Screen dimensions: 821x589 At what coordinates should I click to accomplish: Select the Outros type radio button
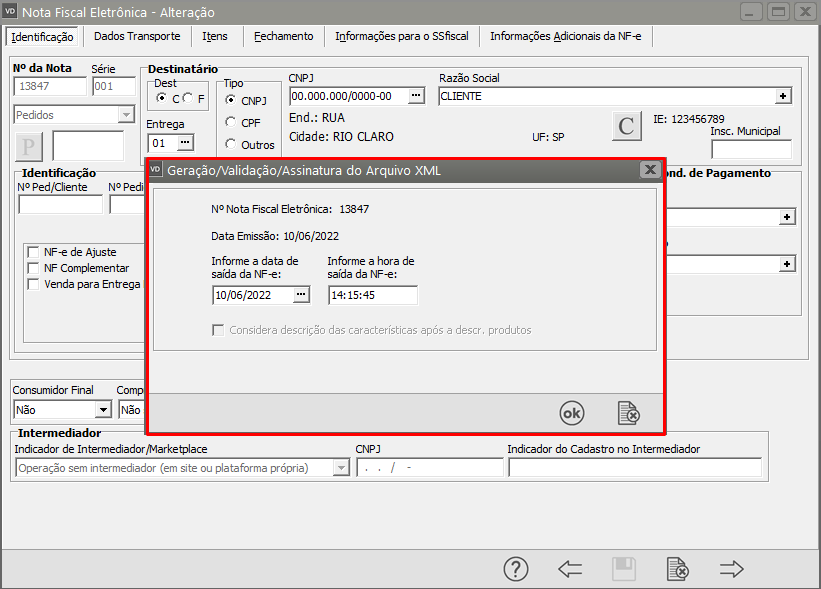pyautogui.click(x=231, y=145)
